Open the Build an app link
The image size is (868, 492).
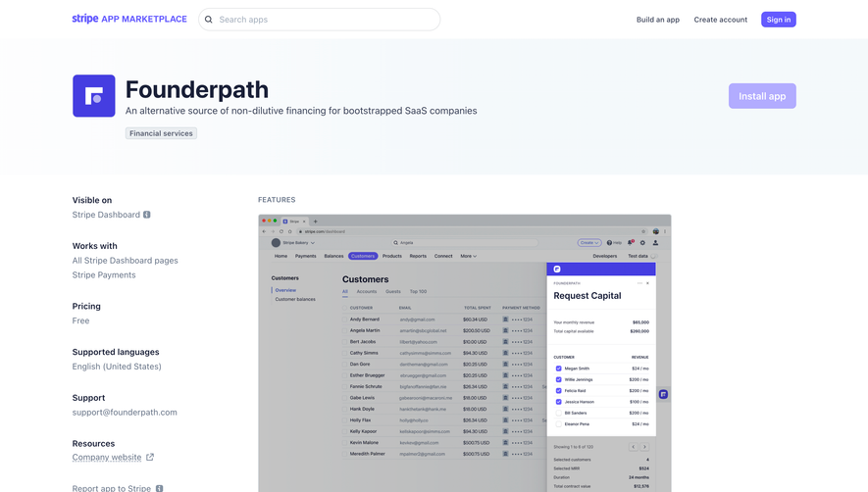click(658, 20)
